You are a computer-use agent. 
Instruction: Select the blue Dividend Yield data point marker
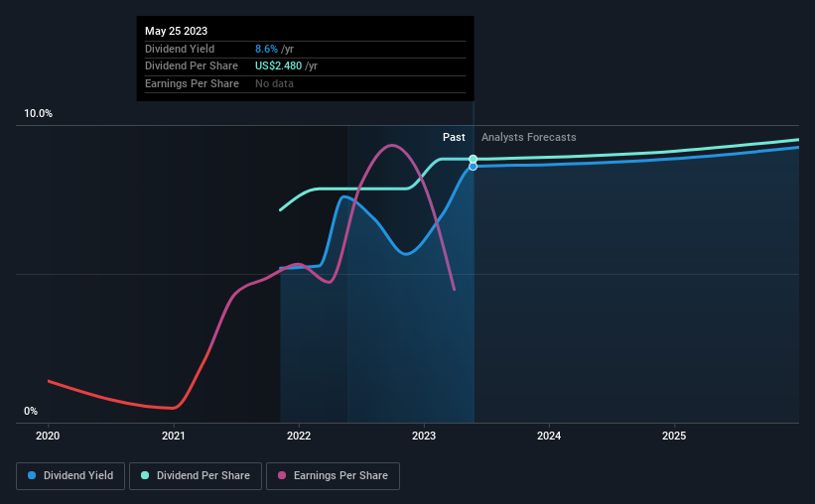473,167
